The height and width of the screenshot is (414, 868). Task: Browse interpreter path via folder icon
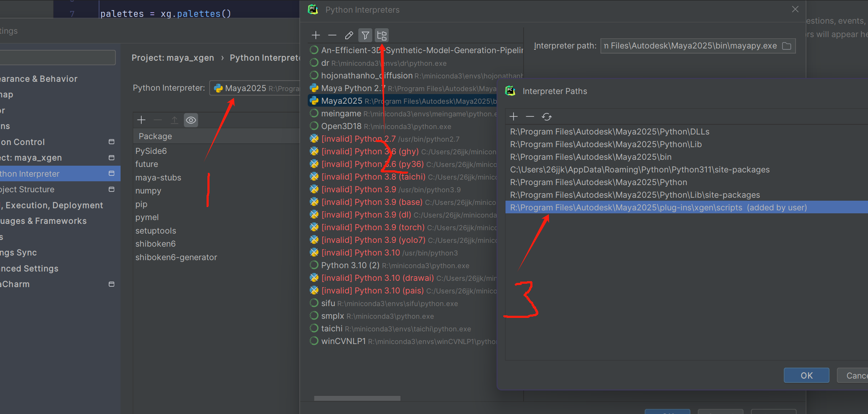tap(787, 46)
